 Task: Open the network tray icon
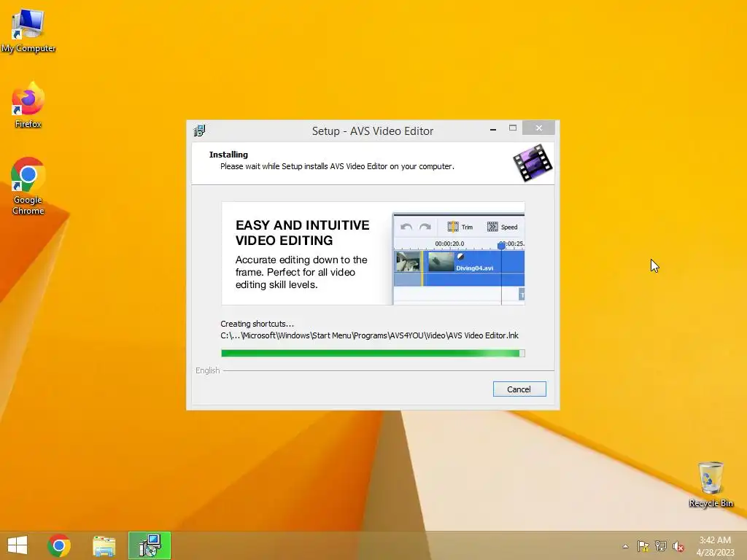point(661,546)
